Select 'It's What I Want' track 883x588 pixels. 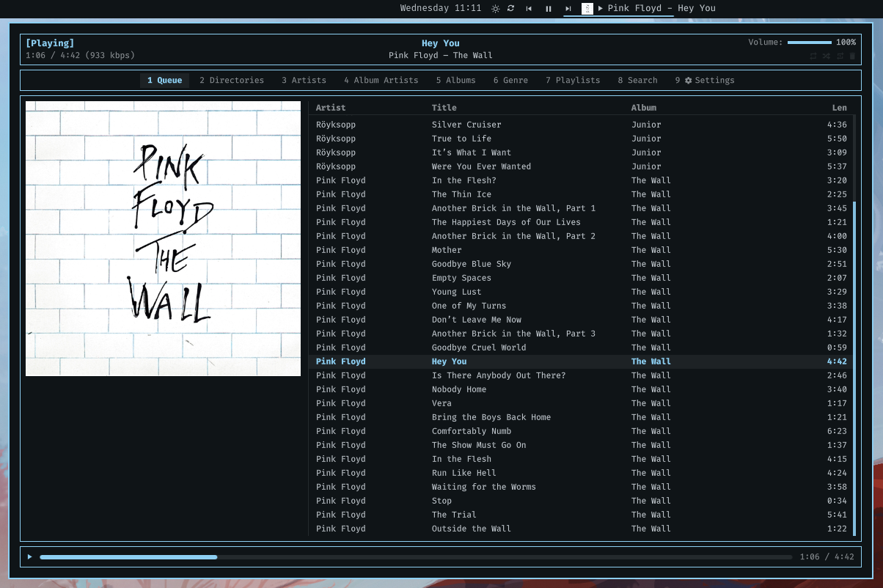pyautogui.click(x=582, y=152)
